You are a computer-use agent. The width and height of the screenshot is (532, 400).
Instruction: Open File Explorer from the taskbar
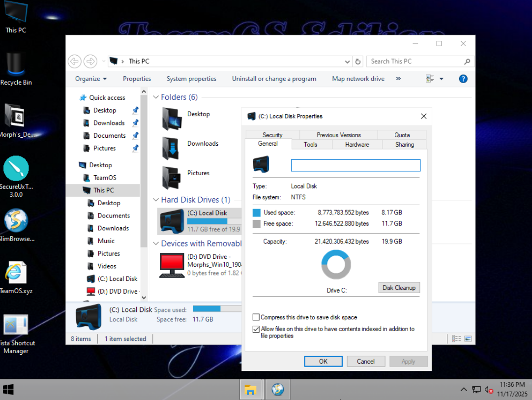point(251,390)
